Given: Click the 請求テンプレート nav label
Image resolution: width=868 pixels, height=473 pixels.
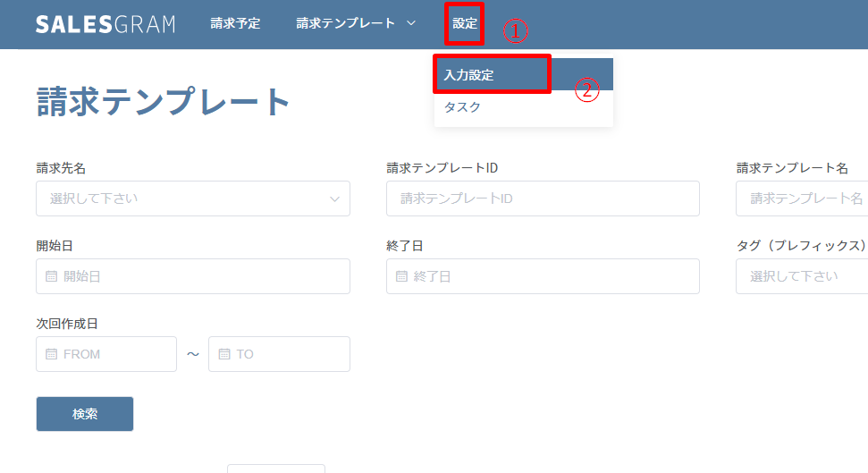Looking at the screenshot, I should coord(345,23).
